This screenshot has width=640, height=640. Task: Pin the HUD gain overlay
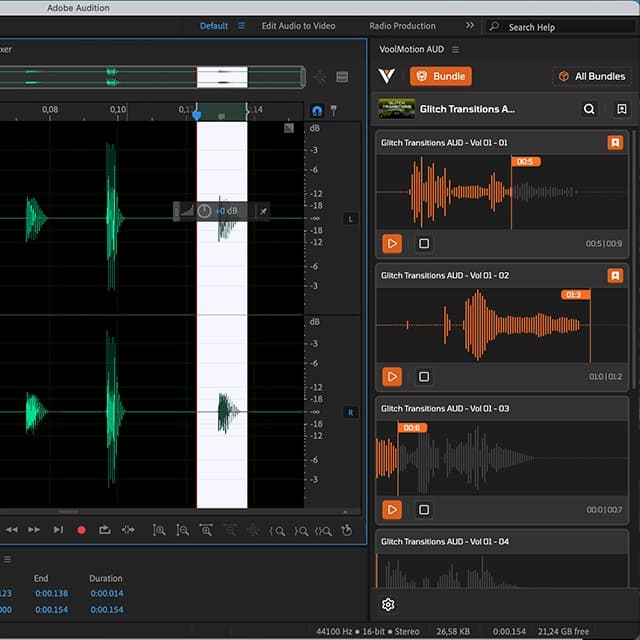[x=263, y=211]
